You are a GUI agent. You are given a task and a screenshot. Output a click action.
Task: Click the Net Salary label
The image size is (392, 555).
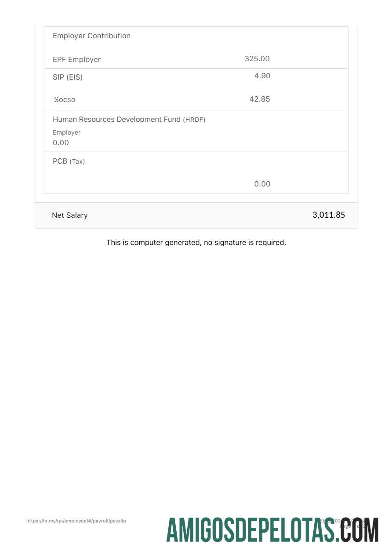69,215
